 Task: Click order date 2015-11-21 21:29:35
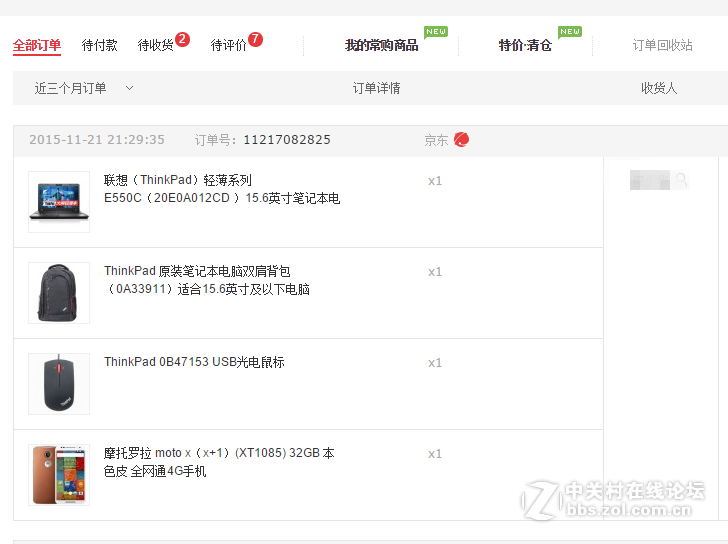[97, 140]
